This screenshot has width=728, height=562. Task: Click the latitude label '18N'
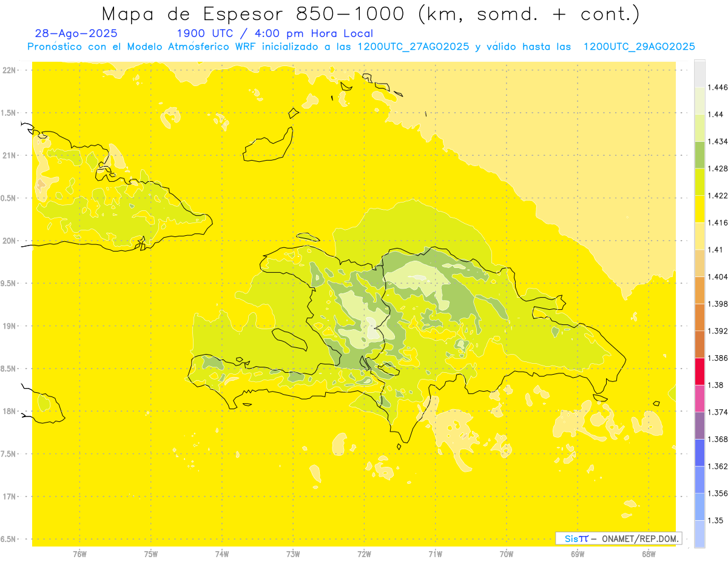click(x=9, y=412)
